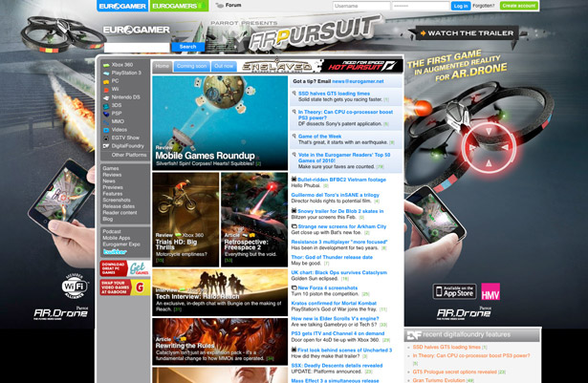Open the Get Games download ad

pyautogui.click(x=125, y=268)
